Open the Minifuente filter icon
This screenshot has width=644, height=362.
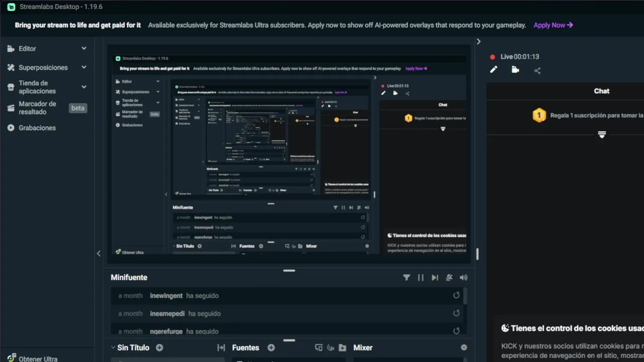[407, 278]
